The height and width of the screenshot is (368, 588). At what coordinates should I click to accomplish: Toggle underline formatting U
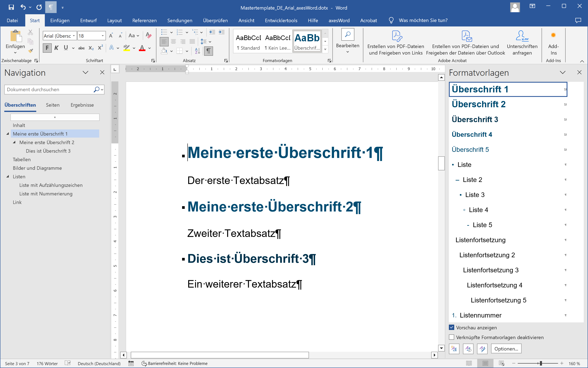coord(66,48)
